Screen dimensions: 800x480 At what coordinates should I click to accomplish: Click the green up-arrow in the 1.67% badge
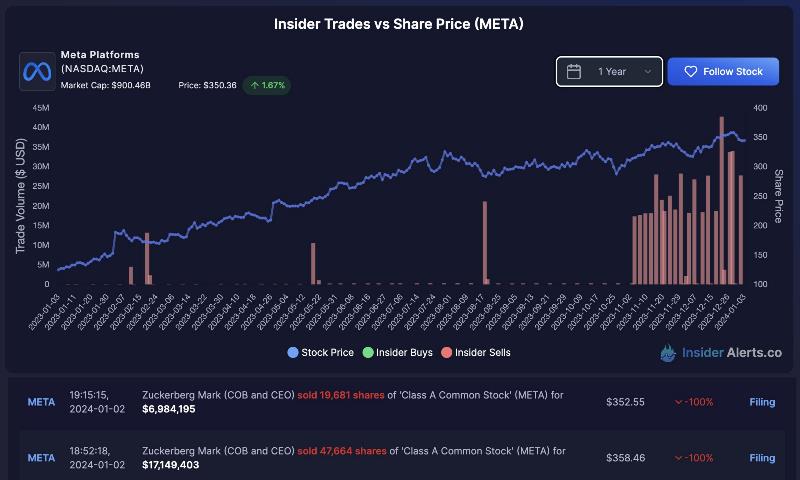point(254,86)
